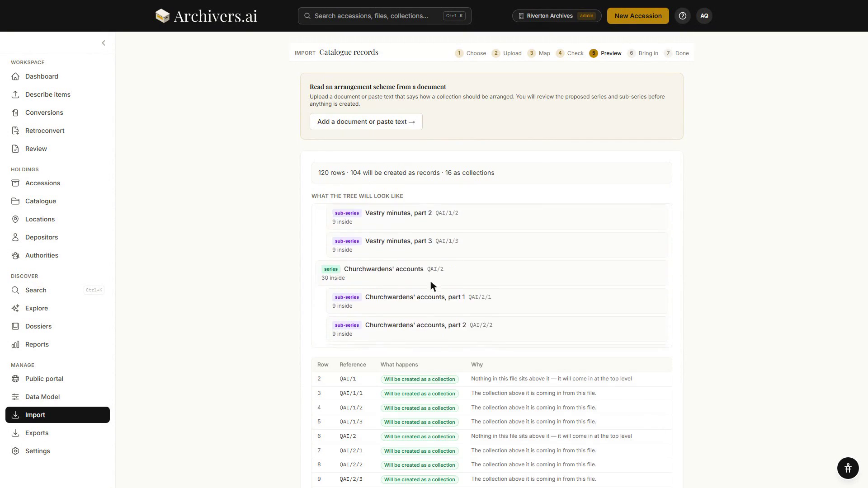Click the Describe items upload icon
Image resolution: width=868 pixels, height=488 pixels.
click(15, 94)
